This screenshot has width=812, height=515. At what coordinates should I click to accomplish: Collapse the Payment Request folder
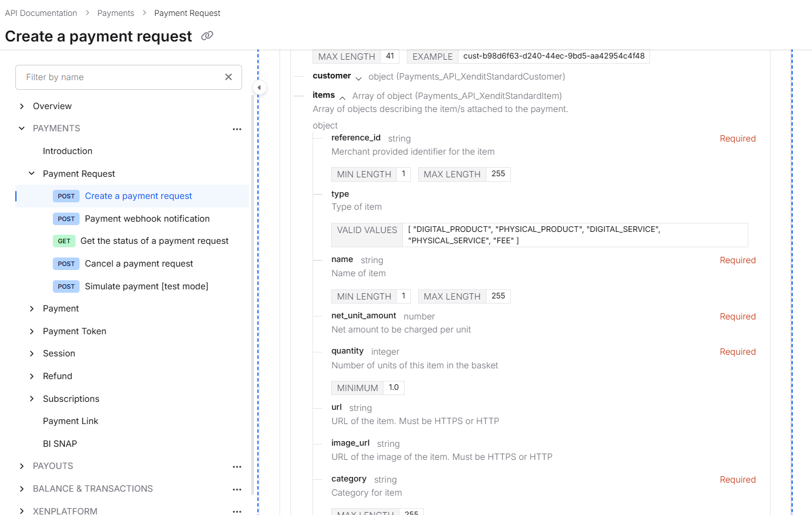coord(32,174)
